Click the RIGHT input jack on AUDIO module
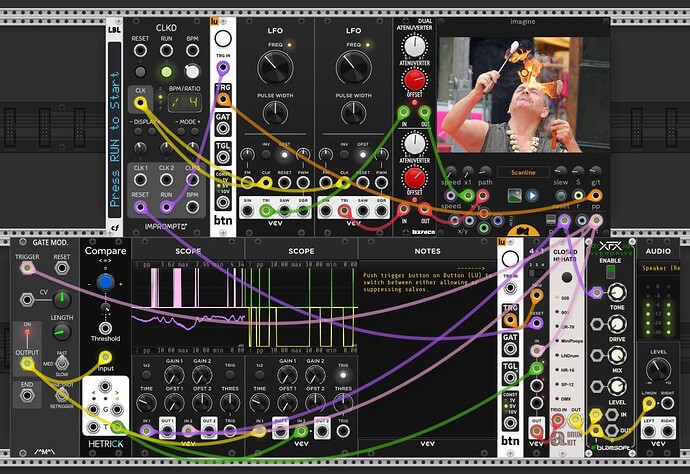 [668, 403]
